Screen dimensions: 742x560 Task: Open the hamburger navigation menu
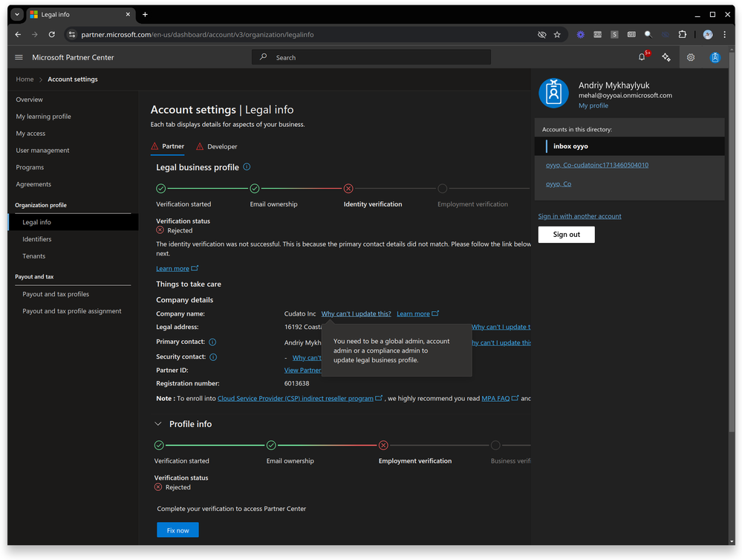pos(19,57)
